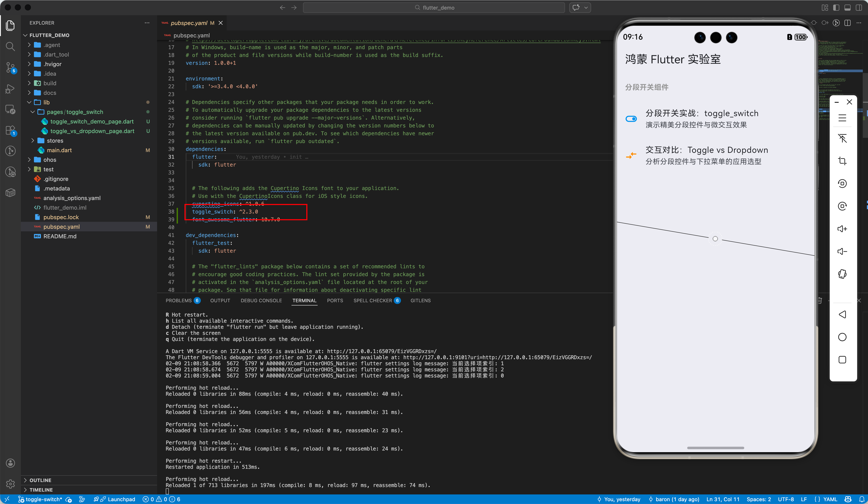Open Extensions view in activity bar
Image resolution: width=868 pixels, height=504 pixels.
click(10, 130)
